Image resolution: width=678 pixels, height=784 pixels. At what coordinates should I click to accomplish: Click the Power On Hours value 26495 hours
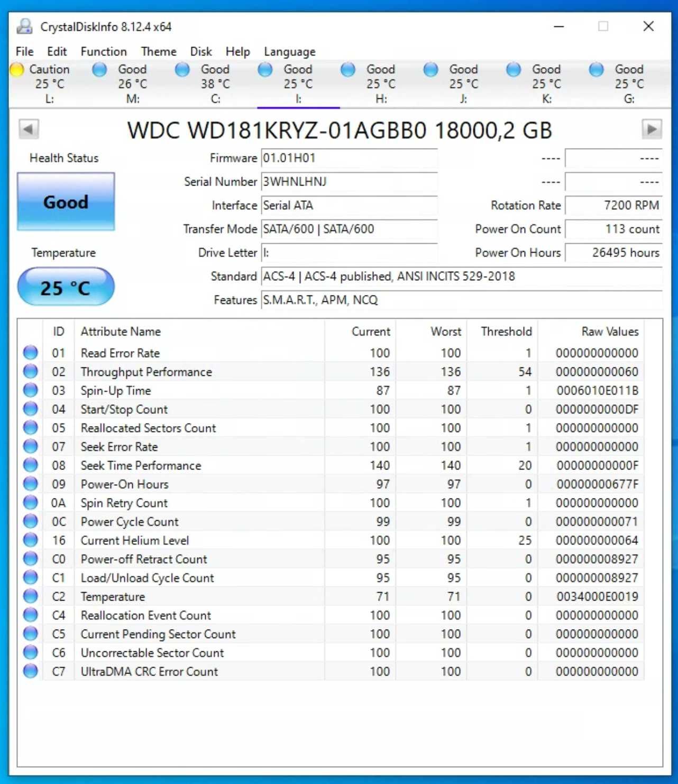(x=613, y=253)
